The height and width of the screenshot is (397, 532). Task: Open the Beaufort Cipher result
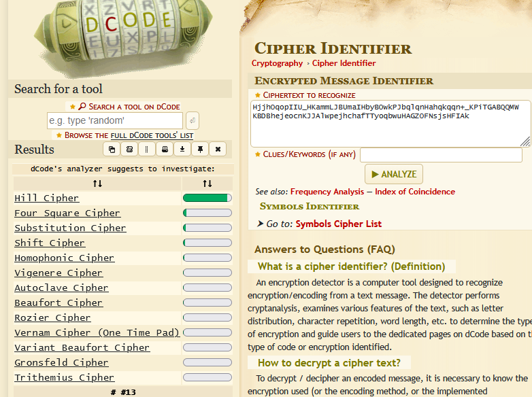coord(59,303)
